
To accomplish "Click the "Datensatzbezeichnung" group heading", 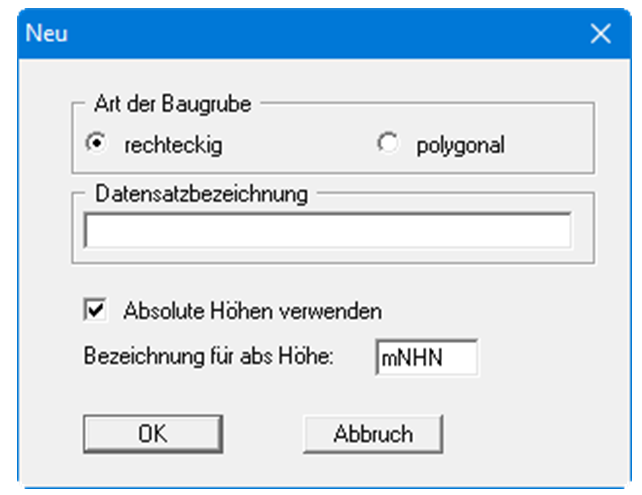I will pyautogui.click(x=201, y=194).
